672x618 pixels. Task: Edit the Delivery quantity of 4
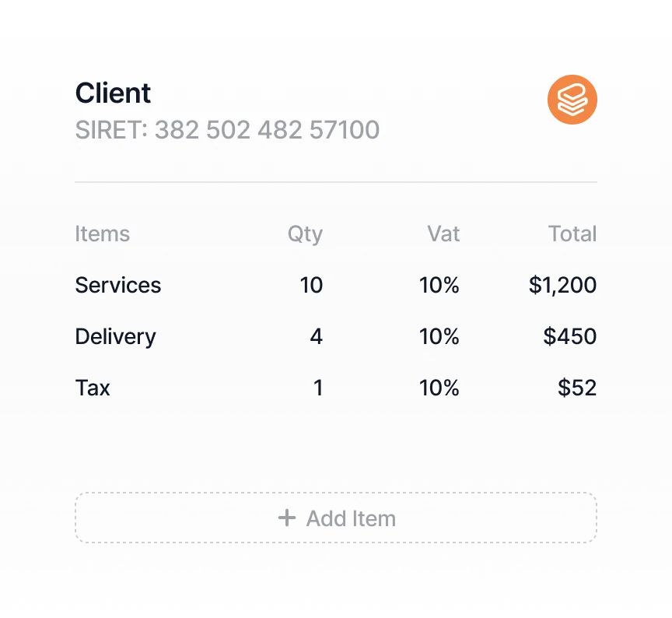[316, 336]
